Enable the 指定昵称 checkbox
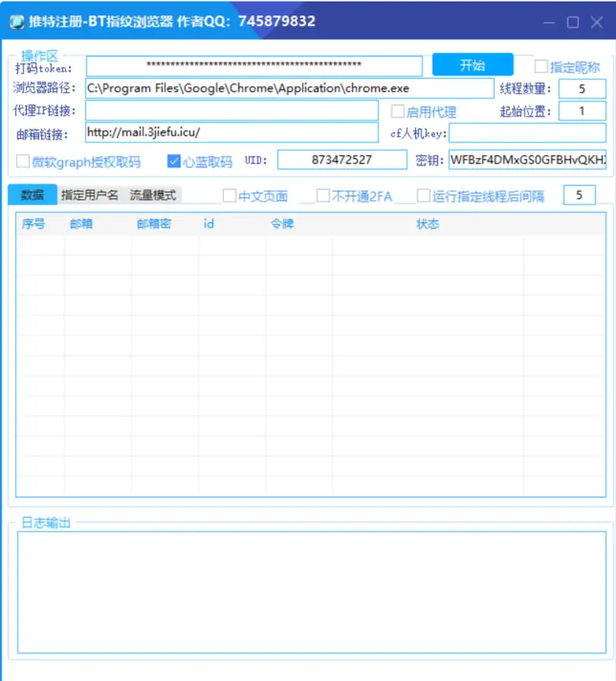616x681 pixels. click(542, 66)
